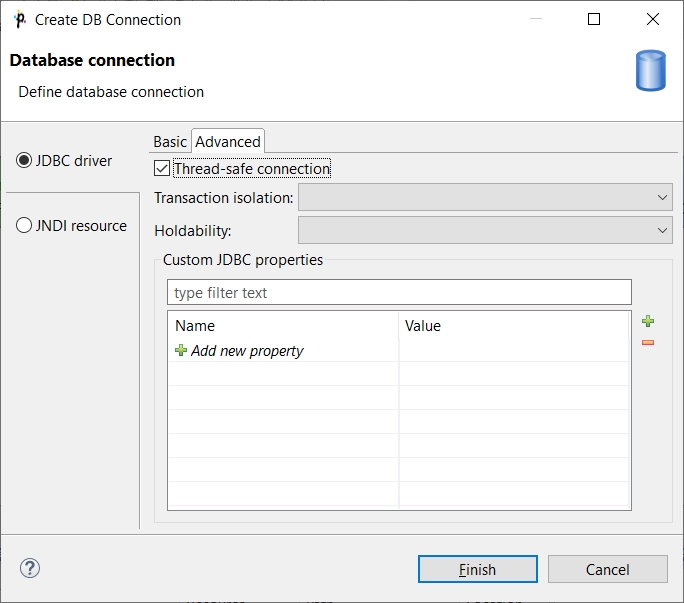Image resolution: width=684 pixels, height=603 pixels.
Task: Select the Advanced tab
Action: pos(228,142)
